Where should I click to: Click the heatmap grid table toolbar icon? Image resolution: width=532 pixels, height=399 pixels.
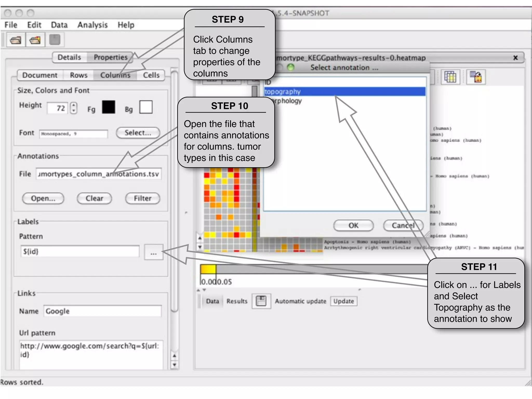(x=450, y=77)
